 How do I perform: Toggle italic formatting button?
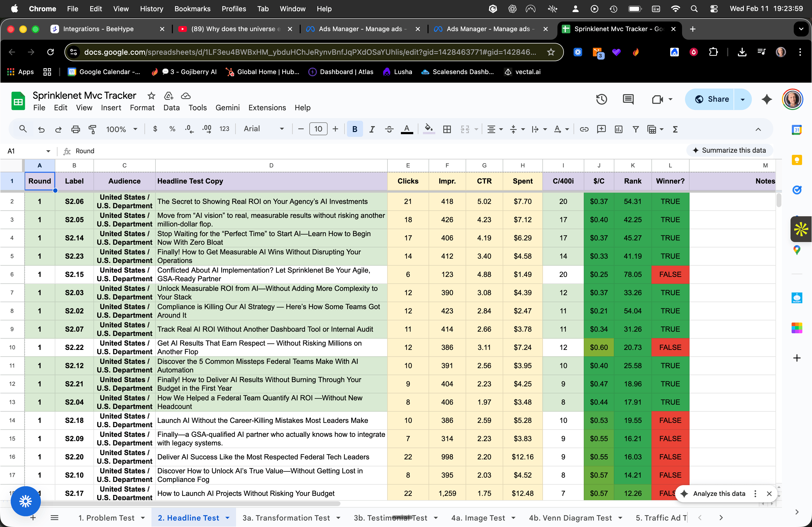[x=372, y=129]
